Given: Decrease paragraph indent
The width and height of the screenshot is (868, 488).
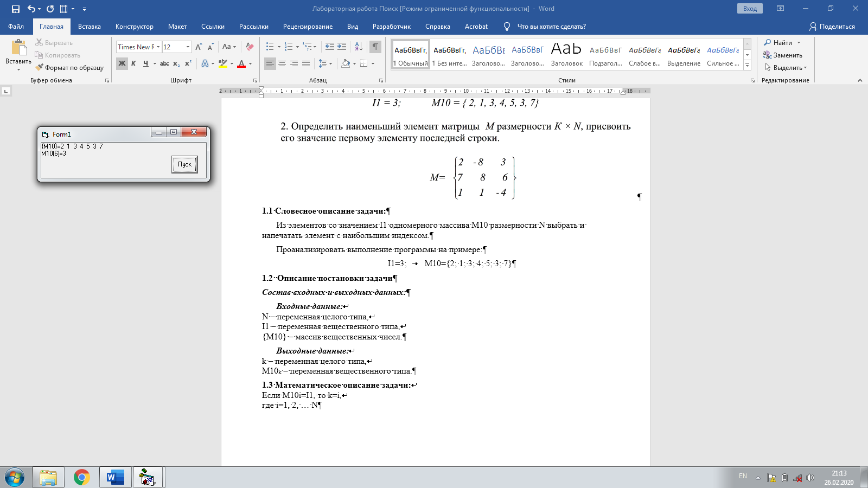Looking at the screenshot, I should (x=330, y=47).
